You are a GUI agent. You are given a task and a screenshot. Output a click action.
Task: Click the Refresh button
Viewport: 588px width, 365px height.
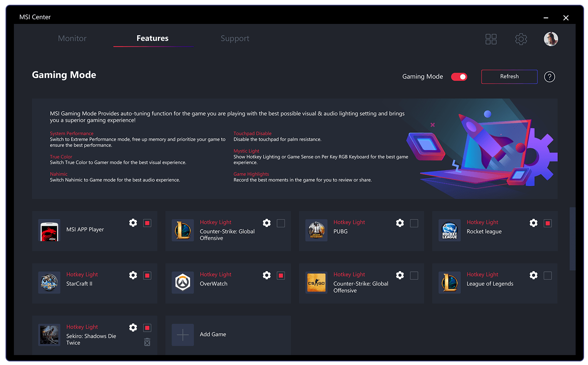[509, 77]
